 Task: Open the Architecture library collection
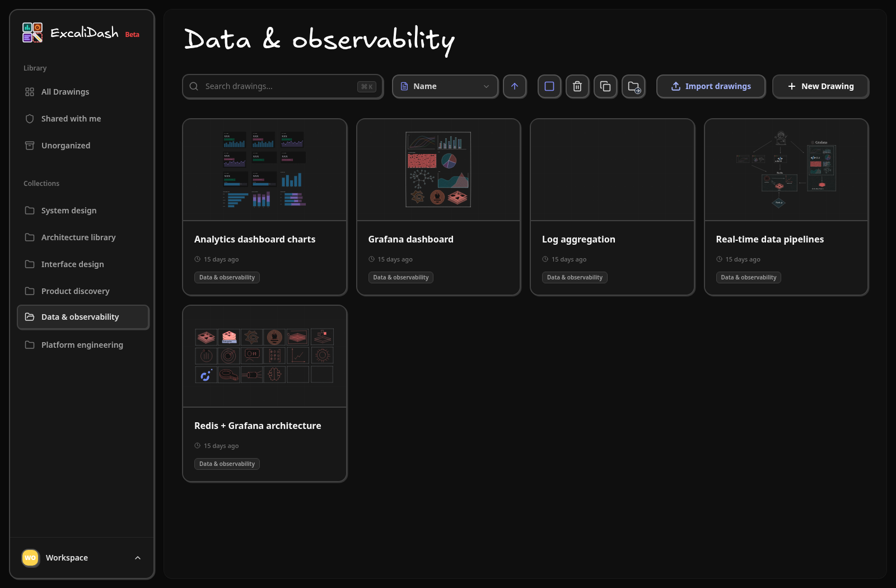83,237
